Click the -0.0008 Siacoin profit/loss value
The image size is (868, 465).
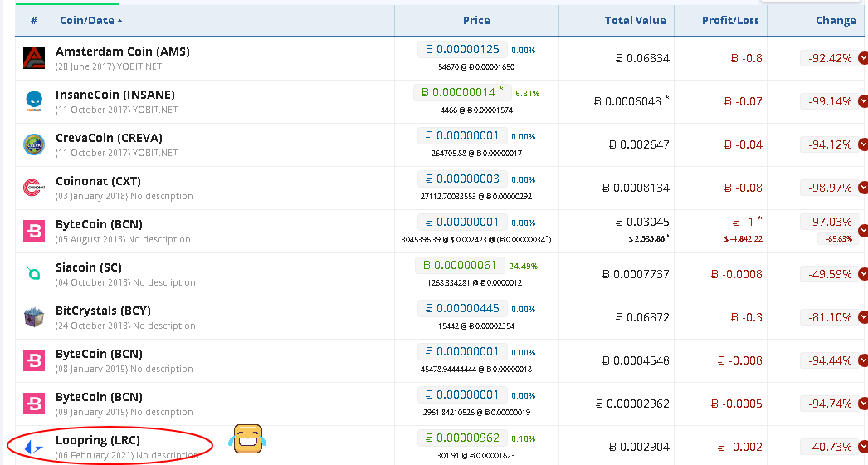(x=737, y=274)
